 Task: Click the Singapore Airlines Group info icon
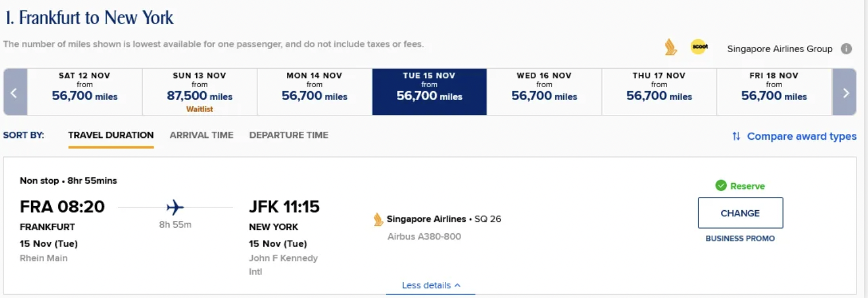coord(846,49)
